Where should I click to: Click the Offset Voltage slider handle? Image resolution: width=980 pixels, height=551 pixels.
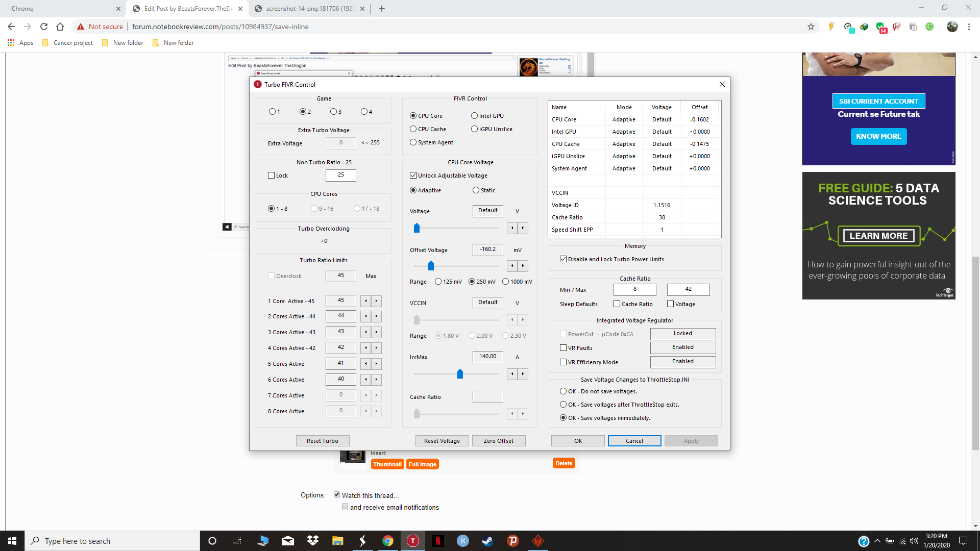[431, 266]
